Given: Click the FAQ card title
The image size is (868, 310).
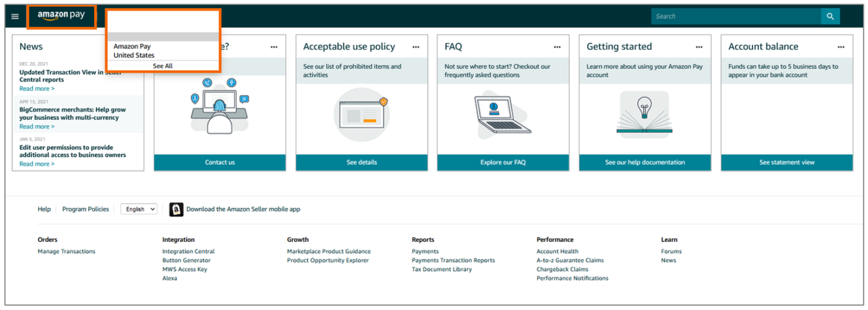Looking at the screenshot, I should (x=453, y=47).
